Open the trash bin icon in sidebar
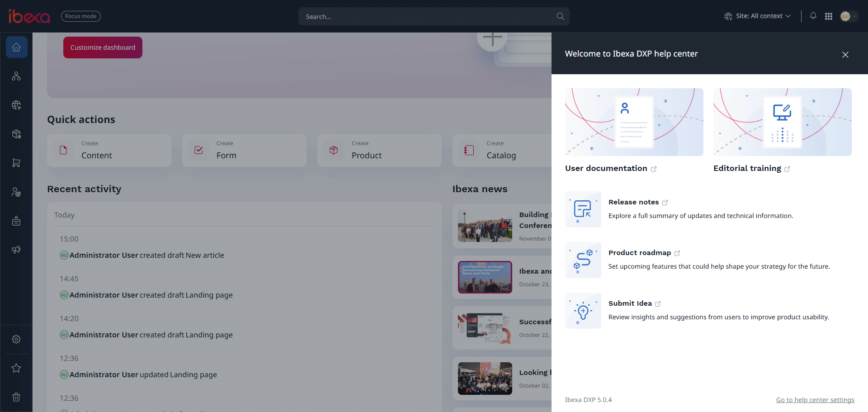868x412 pixels. coord(16,397)
